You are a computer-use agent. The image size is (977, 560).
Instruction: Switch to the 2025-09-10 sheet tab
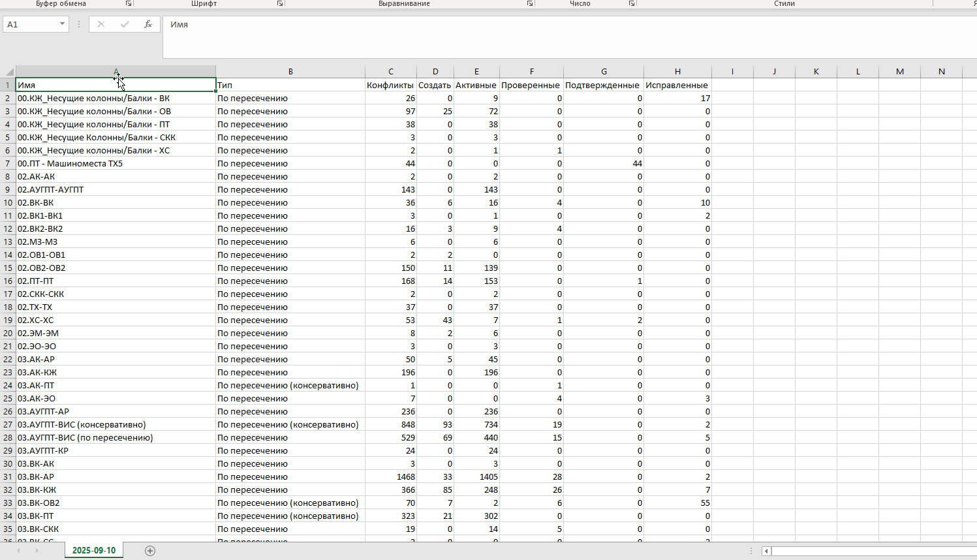[94, 550]
